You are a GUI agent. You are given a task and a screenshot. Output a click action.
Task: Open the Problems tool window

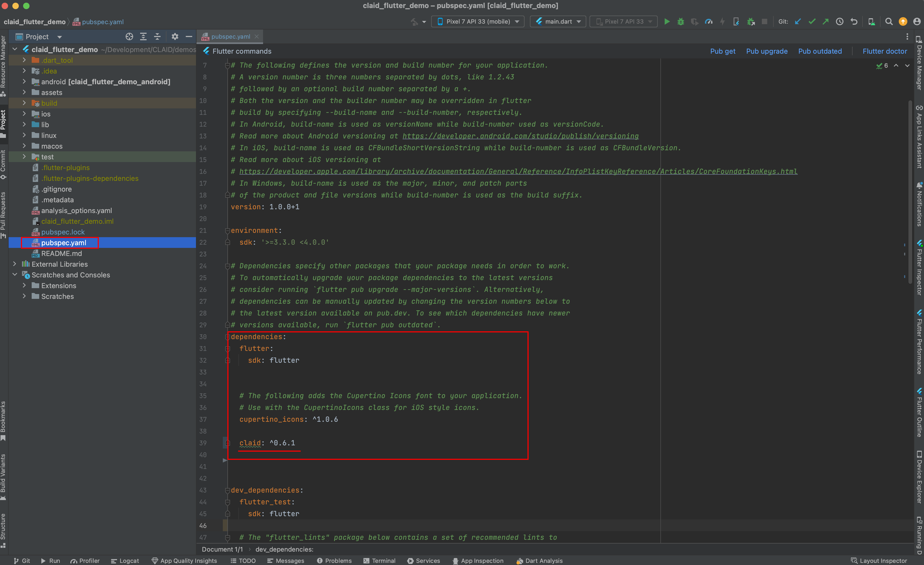[334, 560]
